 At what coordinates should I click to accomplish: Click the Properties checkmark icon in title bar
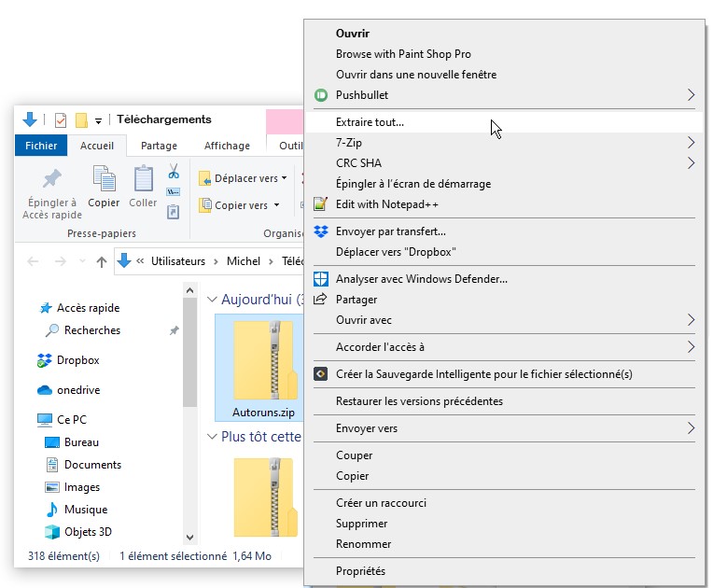pyautogui.click(x=61, y=120)
